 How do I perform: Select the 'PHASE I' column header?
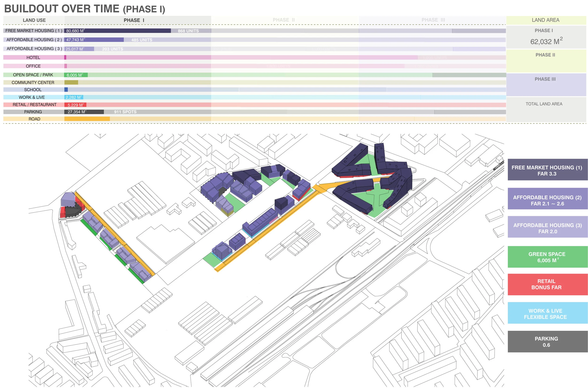tap(134, 20)
